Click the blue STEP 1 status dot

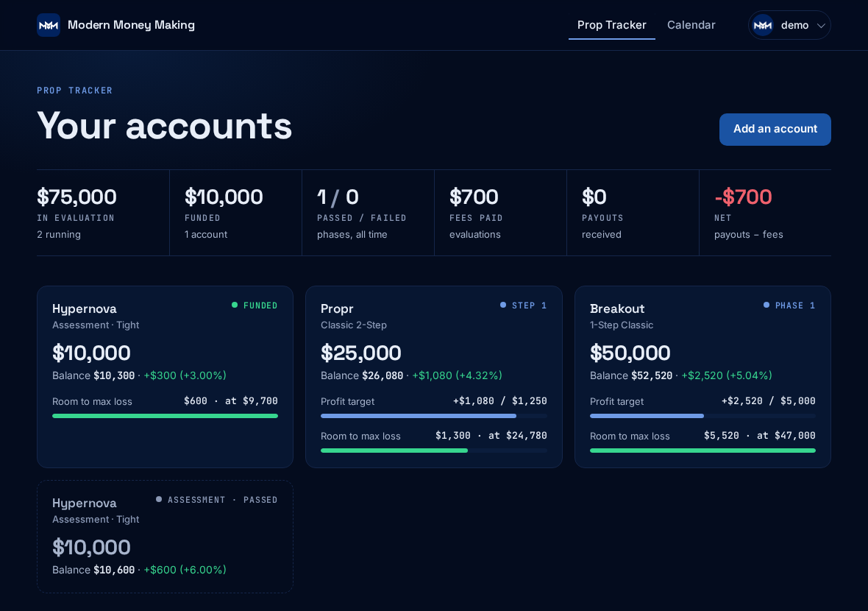[x=503, y=305]
